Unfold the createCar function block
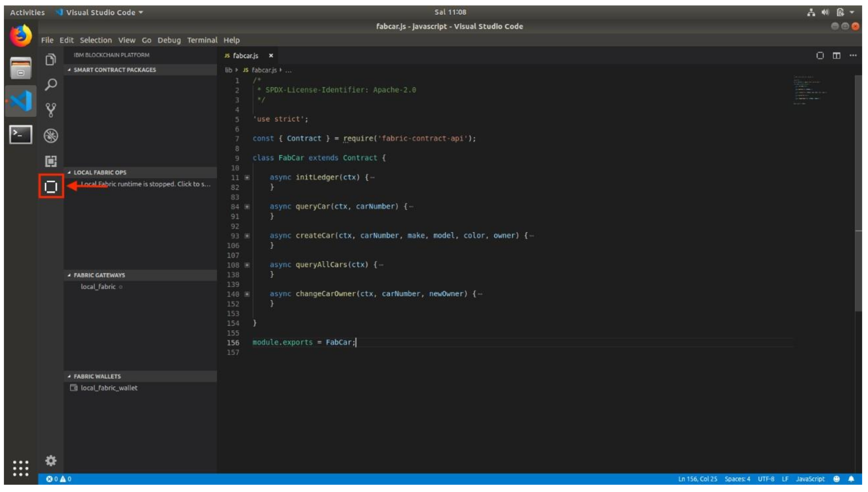Image resolution: width=868 pixels, height=492 pixels. click(247, 236)
